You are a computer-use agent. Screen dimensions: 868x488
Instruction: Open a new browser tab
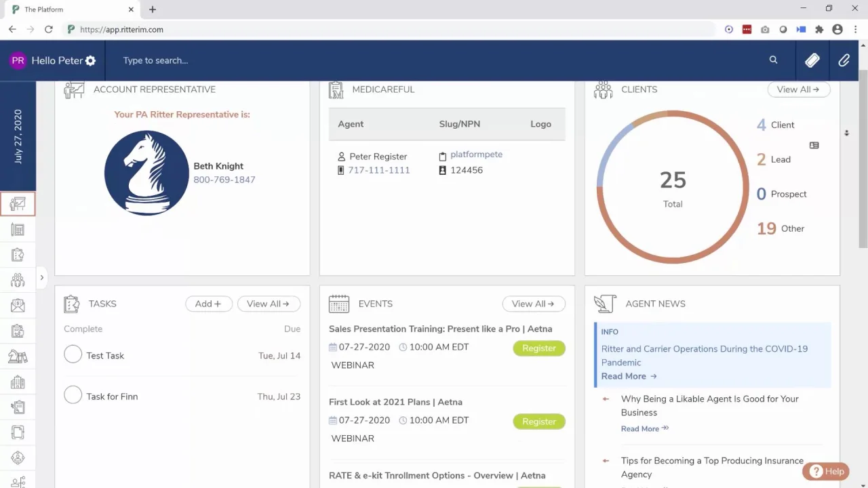[153, 9]
